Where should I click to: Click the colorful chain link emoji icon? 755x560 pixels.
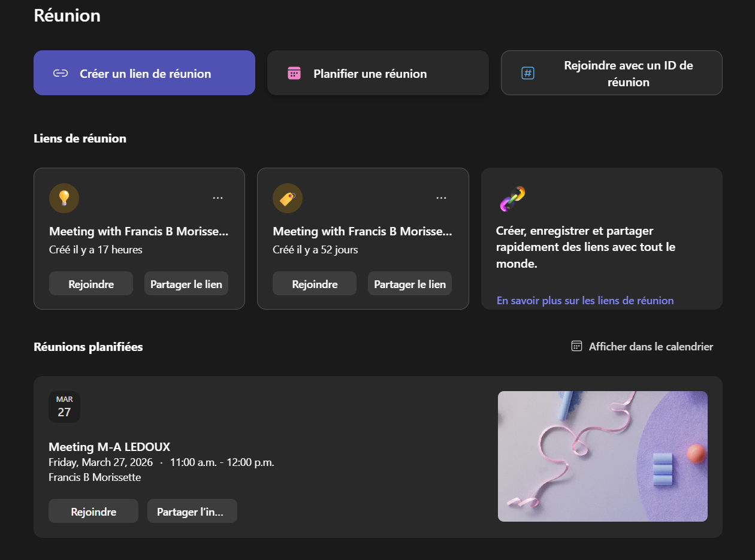click(512, 199)
